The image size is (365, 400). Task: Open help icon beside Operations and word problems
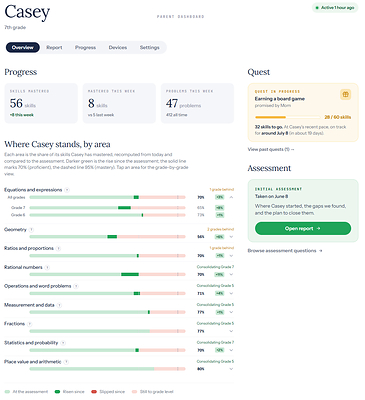(76, 286)
